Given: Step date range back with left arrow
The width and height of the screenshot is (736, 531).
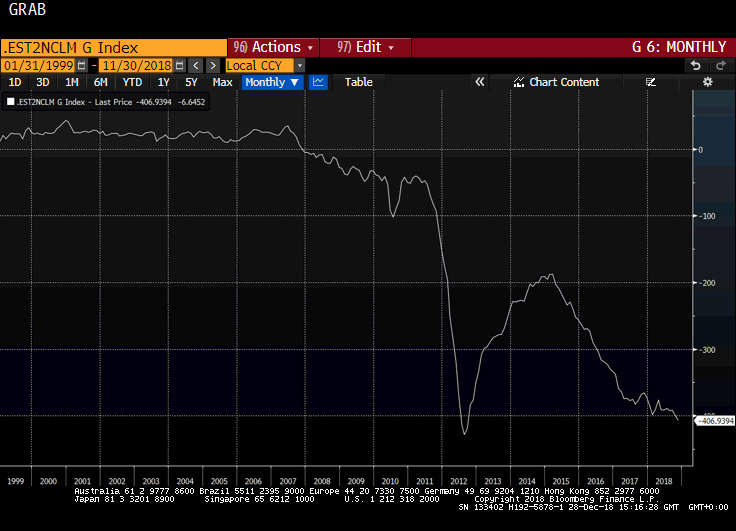Looking at the screenshot, I should 195,65.
